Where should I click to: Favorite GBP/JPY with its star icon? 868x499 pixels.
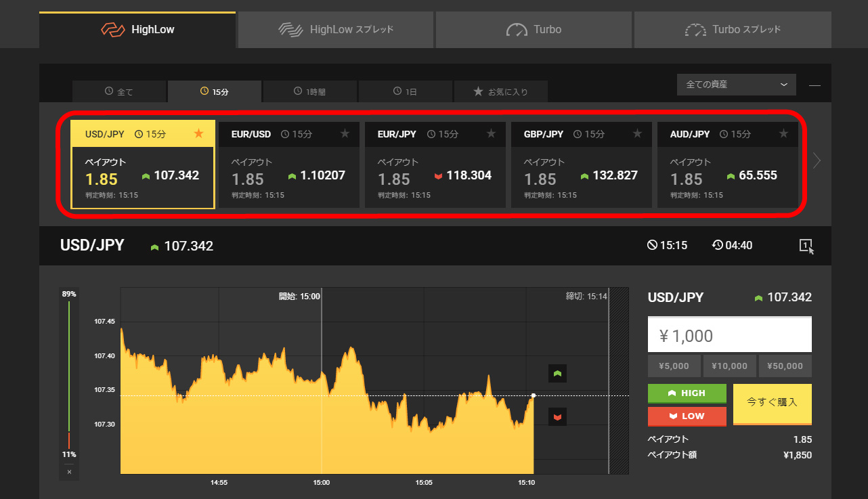point(637,133)
